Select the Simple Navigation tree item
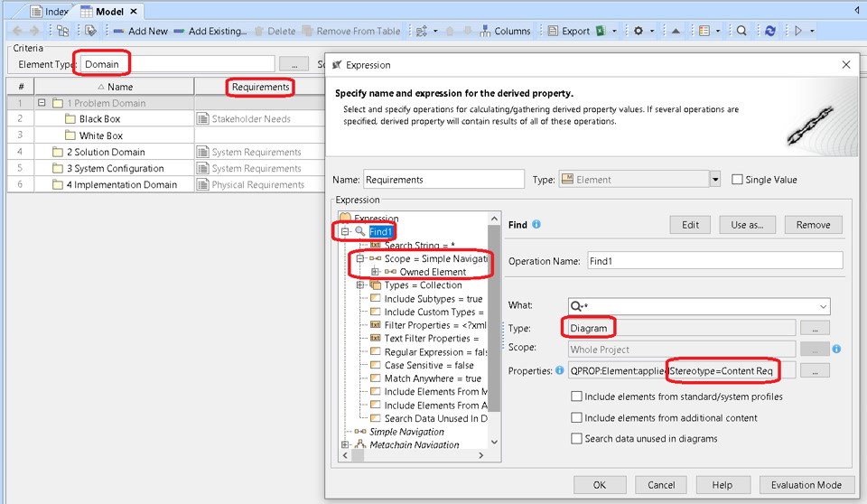This screenshot has width=867, height=504. click(406, 432)
